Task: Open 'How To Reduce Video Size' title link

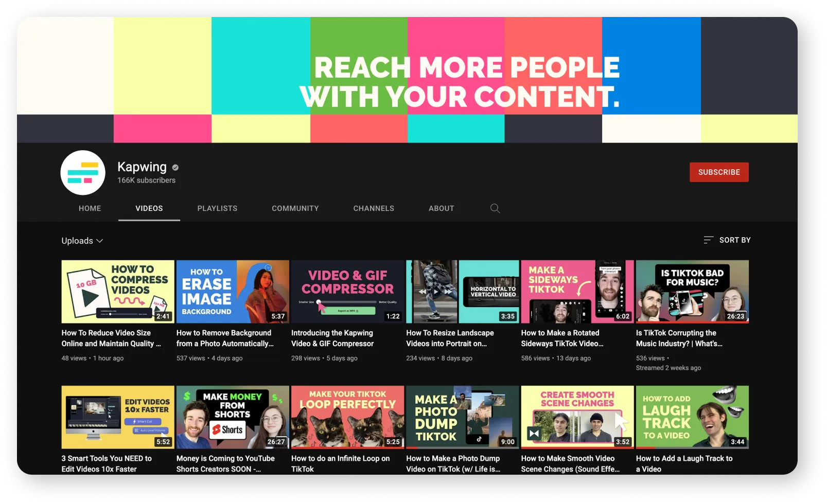Action: point(112,338)
